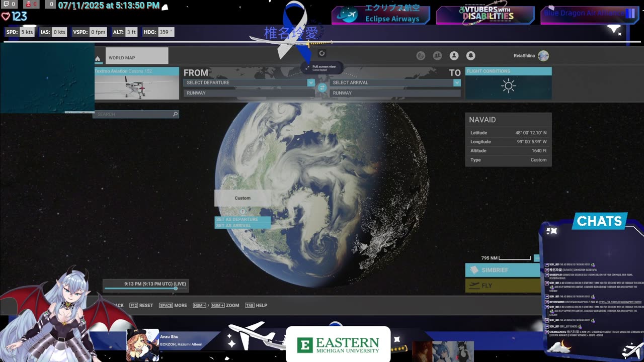Click the heart follower count 123
Image resolution: width=644 pixels, height=362 pixels.
click(14, 17)
